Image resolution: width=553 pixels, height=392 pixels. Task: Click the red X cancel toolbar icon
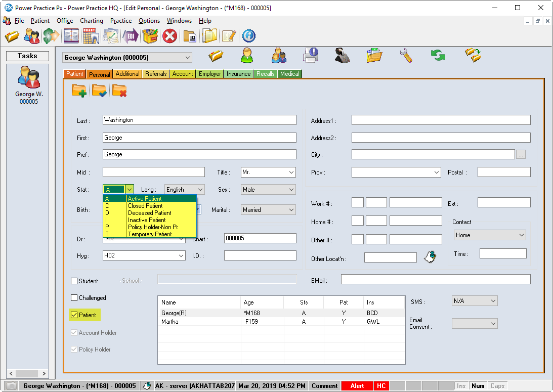point(169,36)
